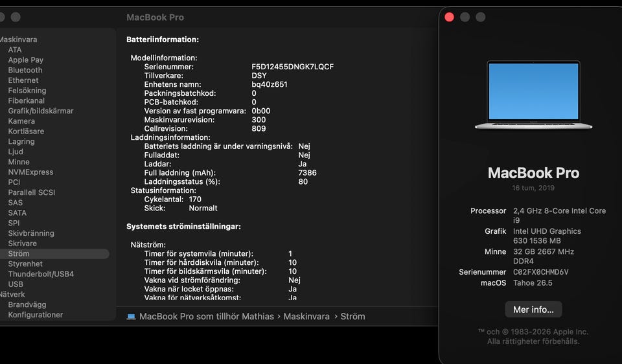Select Fiberkanal in the sidebar
Image resolution: width=622 pixels, height=364 pixels.
pyautogui.click(x=26, y=100)
